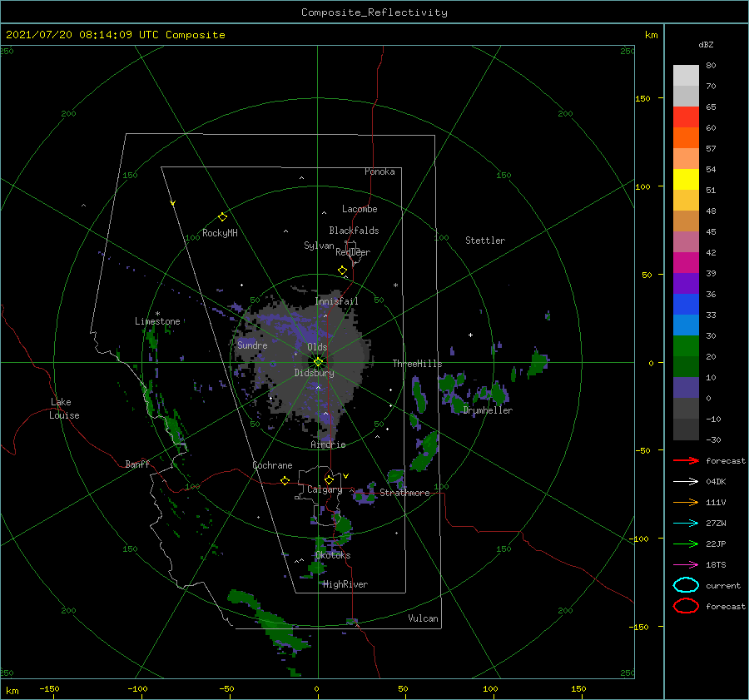Pick the purple 36–39 dBZ swatch
The height and width of the screenshot is (700, 749).
pos(686,284)
